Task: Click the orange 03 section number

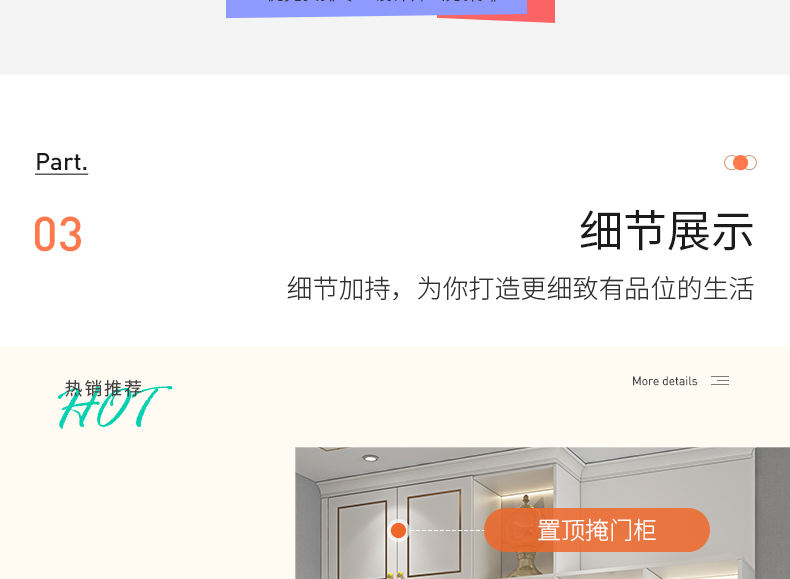Action: [58, 234]
